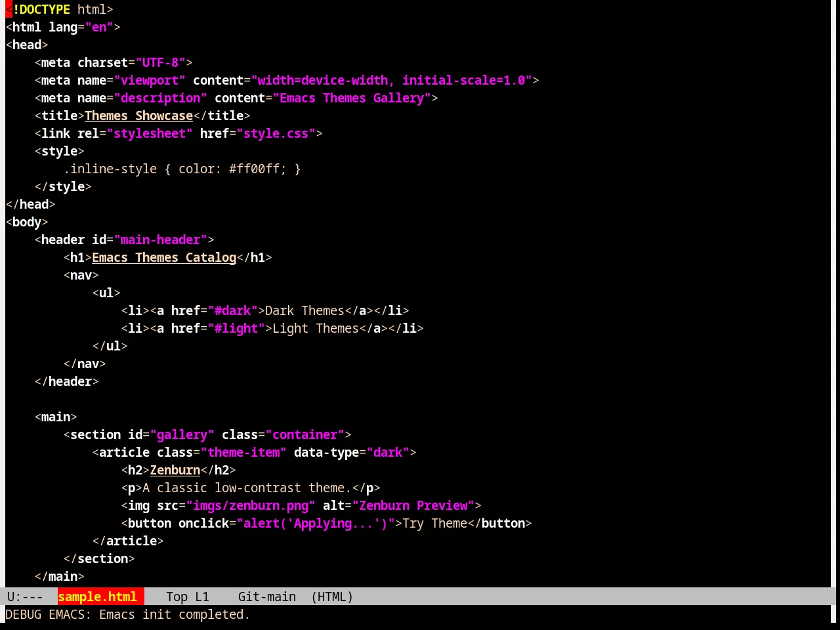Click the opening <main> tag
This screenshot has width=840, height=630.
(x=56, y=417)
